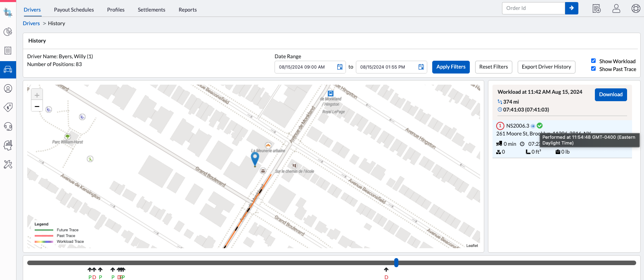Click the Driver Name: Byers, Willy text
The width and height of the screenshot is (644, 280).
60,56
